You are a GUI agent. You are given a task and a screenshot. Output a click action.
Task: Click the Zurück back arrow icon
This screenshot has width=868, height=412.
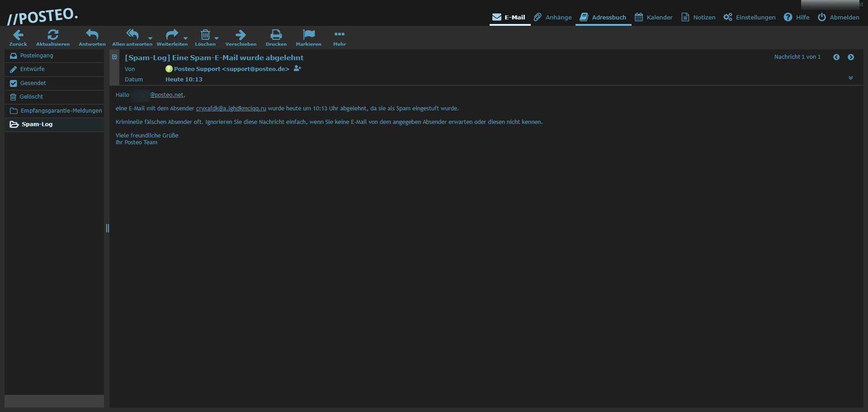click(x=18, y=35)
